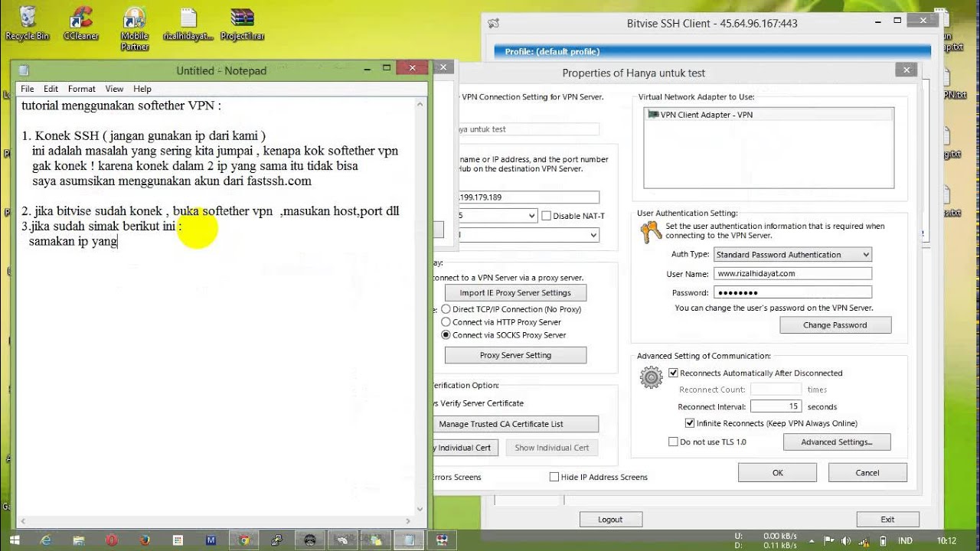Open File Explorer from the taskbar
The width and height of the screenshot is (980, 551).
80,540
